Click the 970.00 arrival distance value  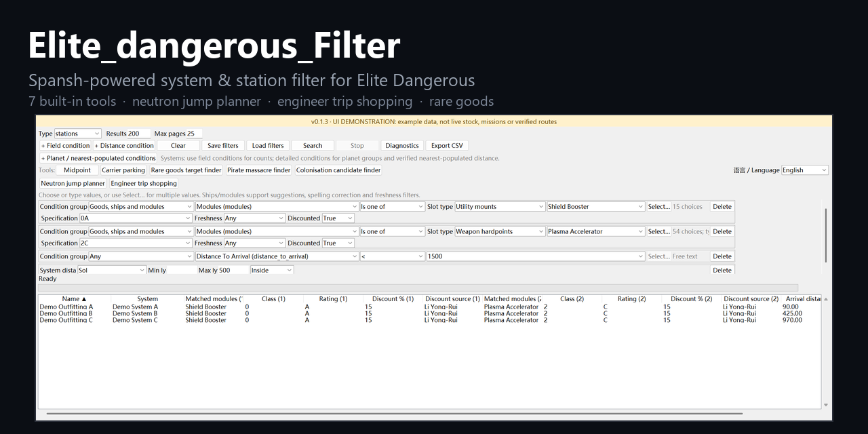[x=792, y=320]
